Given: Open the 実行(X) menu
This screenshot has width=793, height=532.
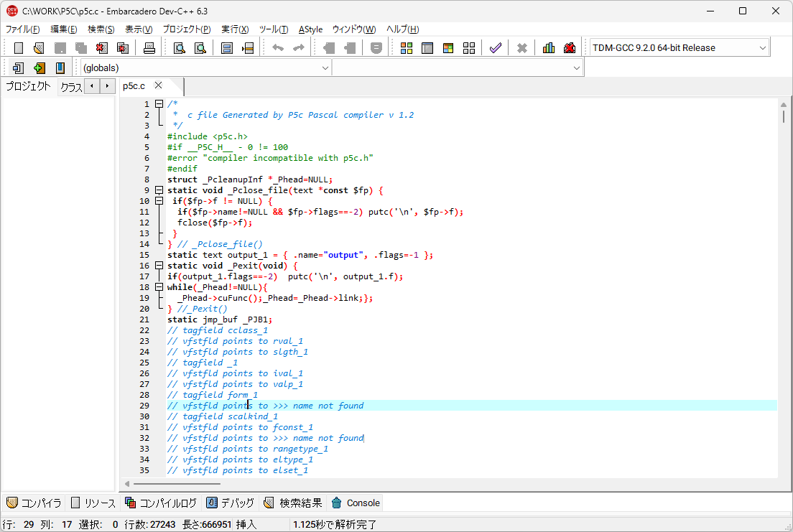Looking at the screenshot, I should (x=235, y=29).
